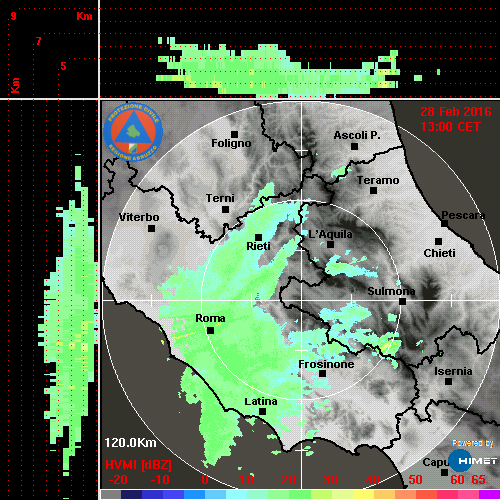The width and height of the screenshot is (500, 500).
Task: Click the Ascoli P. city label
Action: point(357,135)
